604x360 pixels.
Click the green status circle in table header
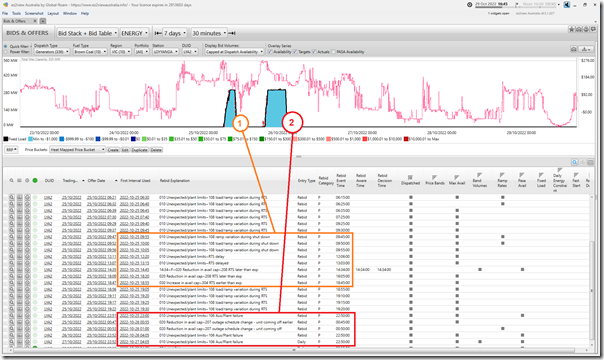pos(35,180)
